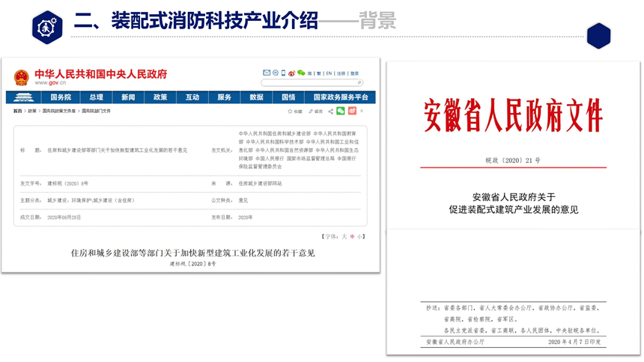Select medium font size 中

352,236
